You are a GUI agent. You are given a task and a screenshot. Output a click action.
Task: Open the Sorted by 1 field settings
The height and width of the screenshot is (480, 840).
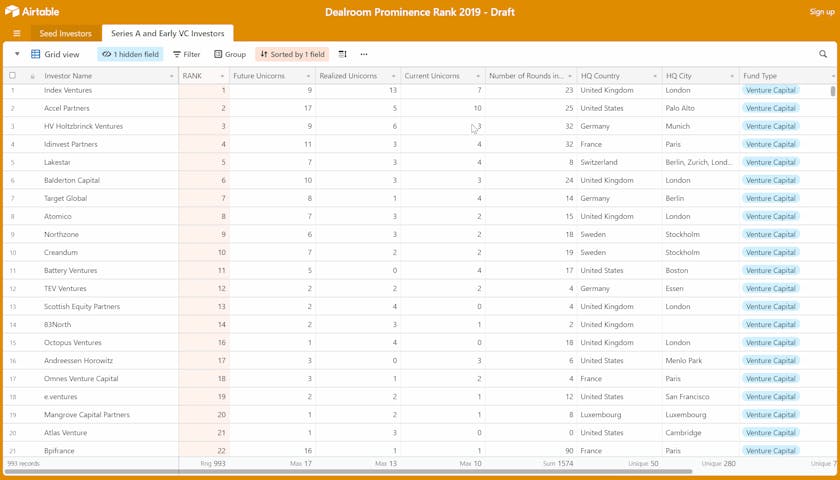tap(292, 54)
